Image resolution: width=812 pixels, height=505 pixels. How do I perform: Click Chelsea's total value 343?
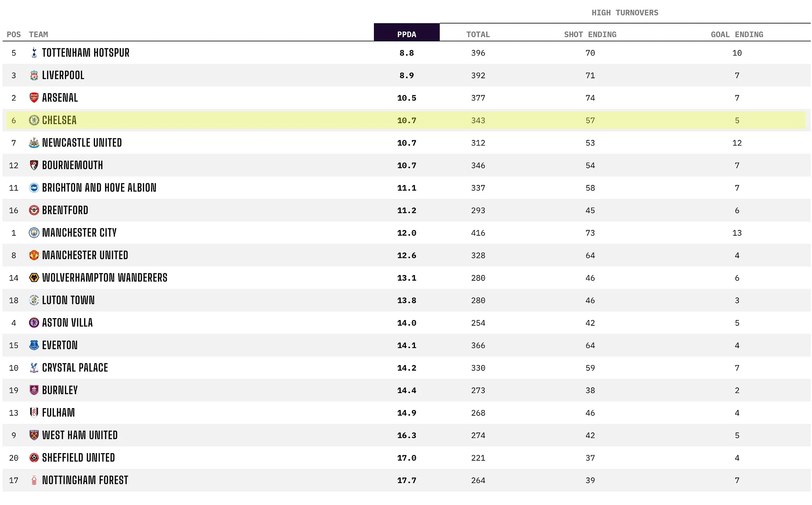tap(478, 120)
